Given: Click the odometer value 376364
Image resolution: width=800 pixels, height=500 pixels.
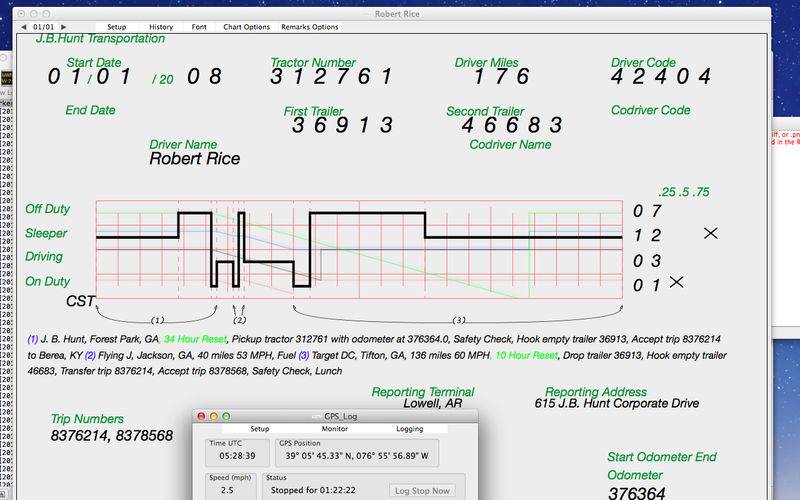Looking at the screenshot, I should point(637,493).
